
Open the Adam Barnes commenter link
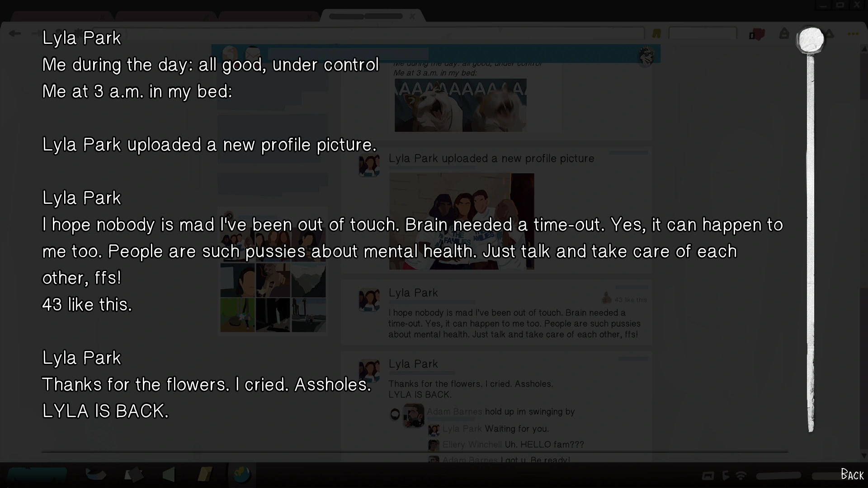(x=454, y=412)
